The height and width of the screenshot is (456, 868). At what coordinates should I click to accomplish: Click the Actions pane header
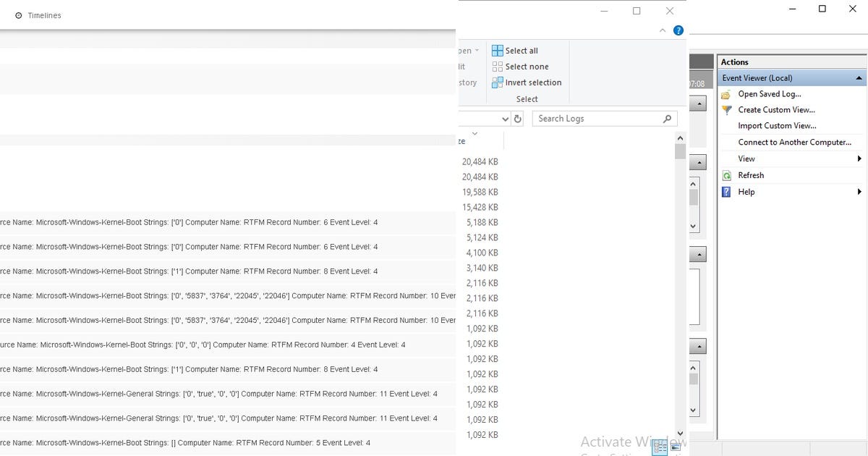(x=791, y=62)
